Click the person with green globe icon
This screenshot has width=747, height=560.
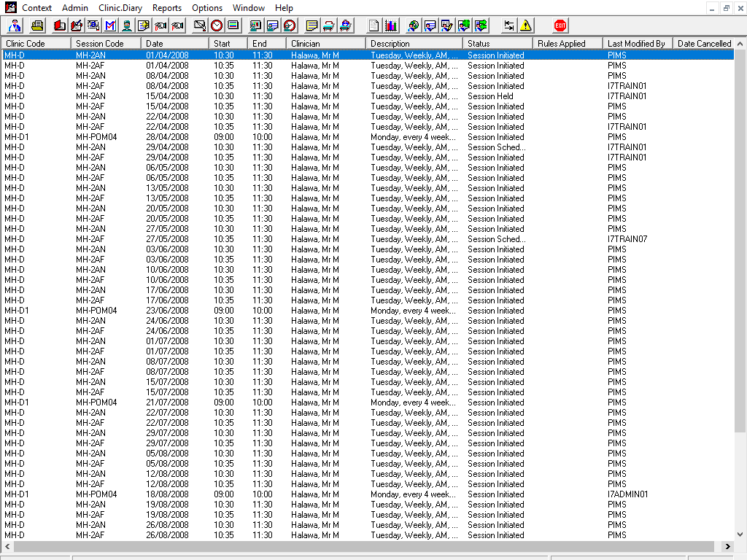[x=464, y=26]
